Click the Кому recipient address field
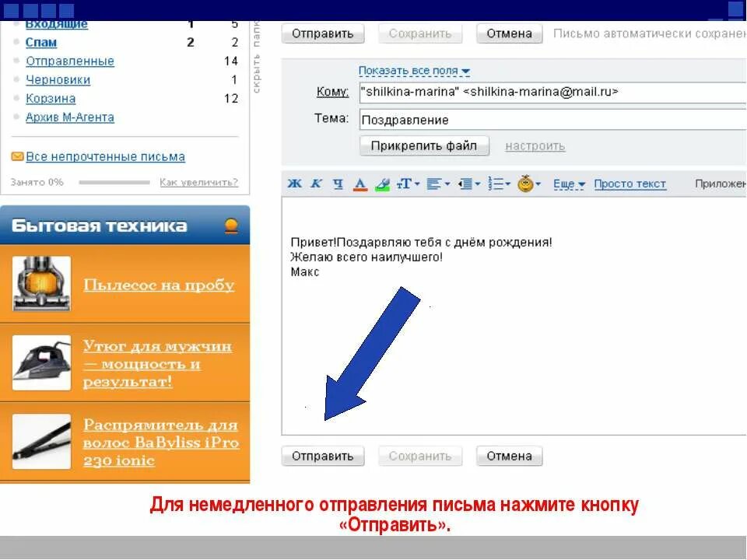This screenshot has width=747, height=560. (x=552, y=92)
